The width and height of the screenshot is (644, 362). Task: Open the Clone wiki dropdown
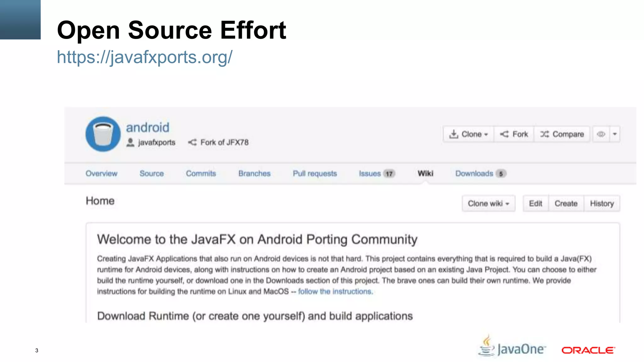(x=488, y=204)
